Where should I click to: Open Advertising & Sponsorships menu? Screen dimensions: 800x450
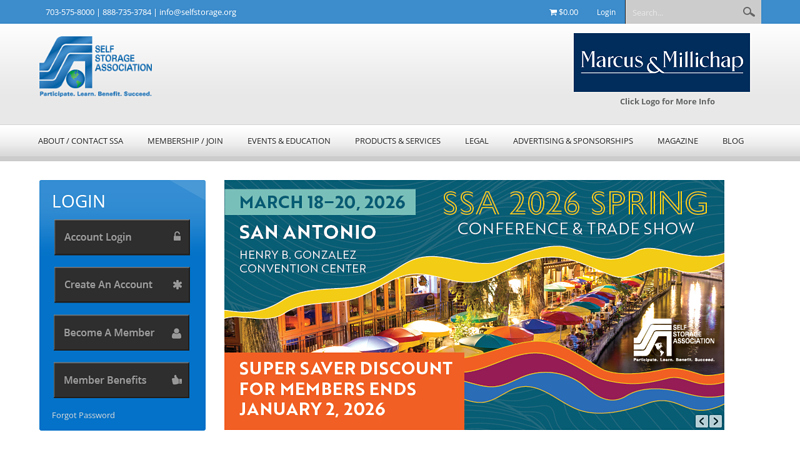point(573,141)
